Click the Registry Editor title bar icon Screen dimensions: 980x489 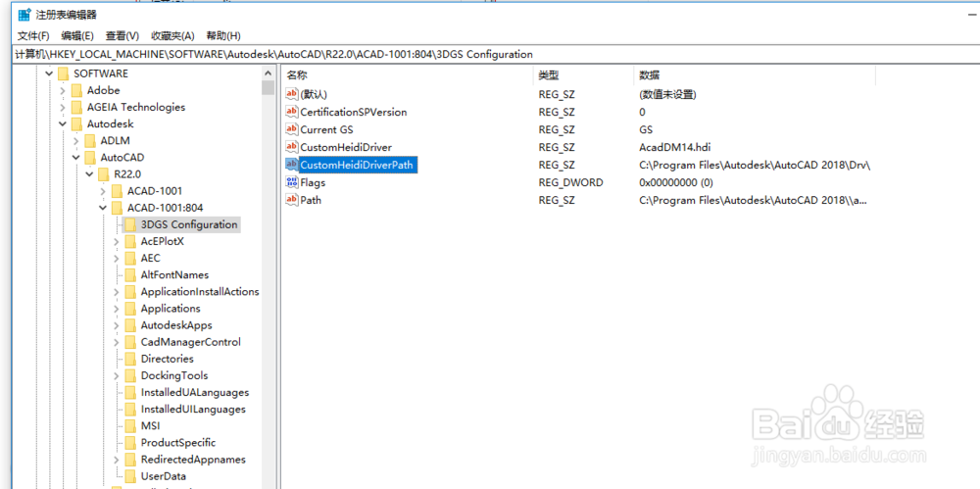pos(24,15)
